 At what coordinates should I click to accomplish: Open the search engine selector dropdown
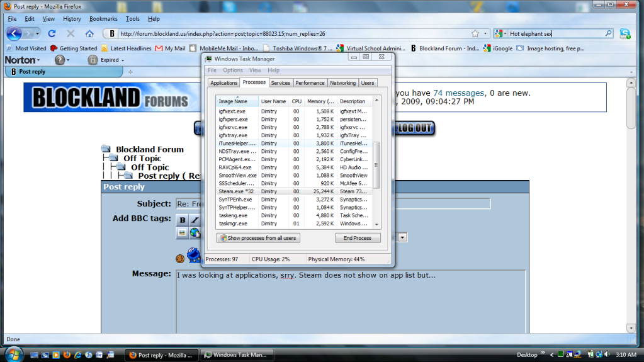[500, 33]
